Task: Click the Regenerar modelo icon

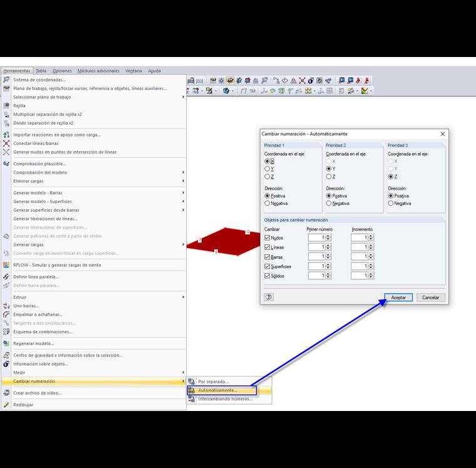Action: [x=6, y=343]
